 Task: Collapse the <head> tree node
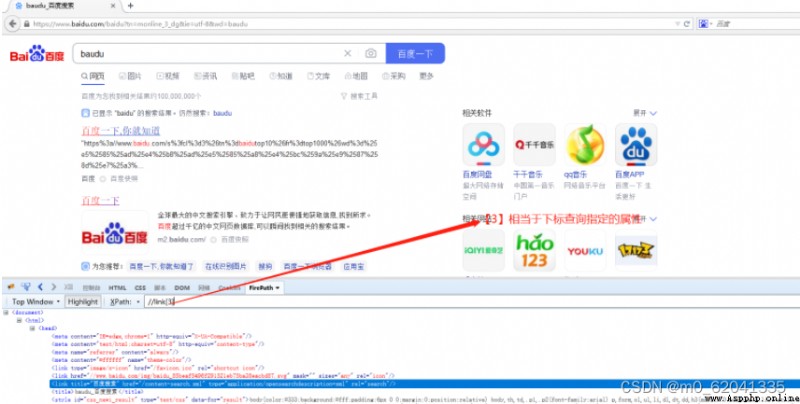point(32,329)
